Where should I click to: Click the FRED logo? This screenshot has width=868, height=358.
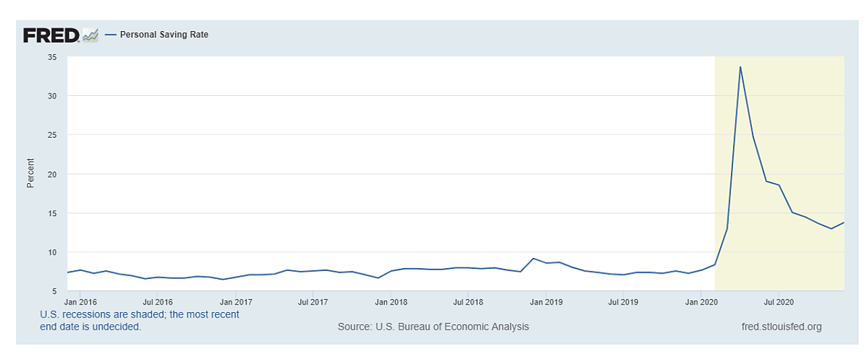[x=51, y=35]
